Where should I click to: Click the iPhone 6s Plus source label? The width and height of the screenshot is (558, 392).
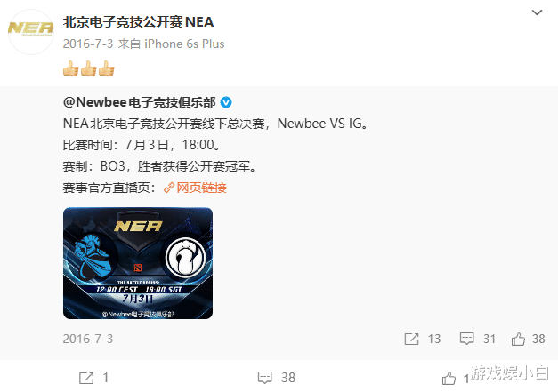click(x=184, y=44)
